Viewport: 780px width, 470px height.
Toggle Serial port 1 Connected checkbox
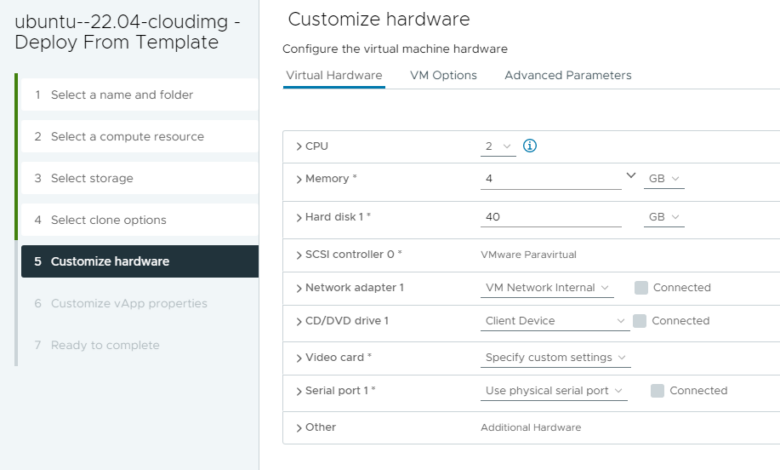[x=657, y=391]
